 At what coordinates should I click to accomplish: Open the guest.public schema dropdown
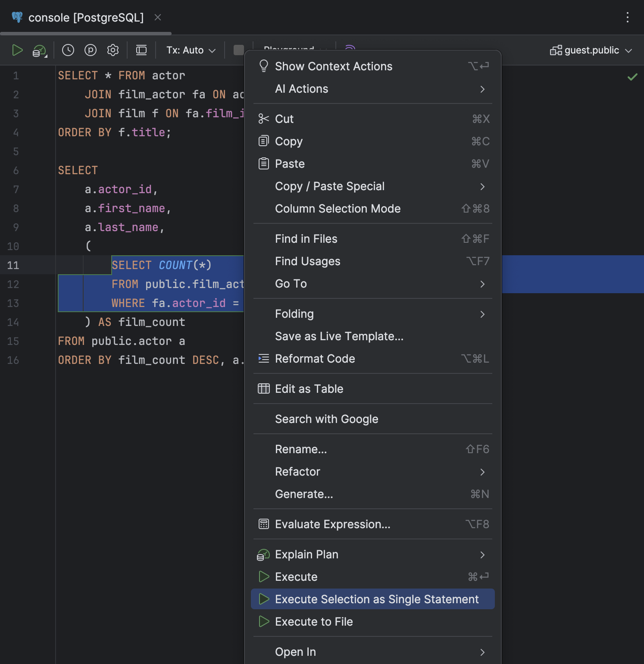click(x=591, y=50)
